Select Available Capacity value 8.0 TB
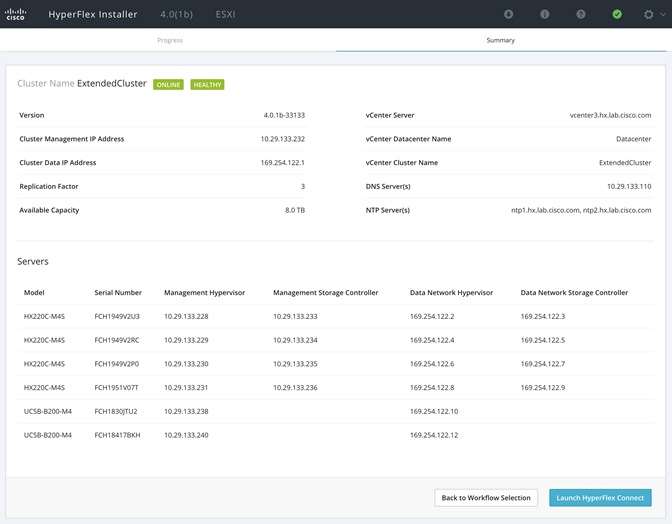This screenshot has width=672, height=524. point(295,210)
